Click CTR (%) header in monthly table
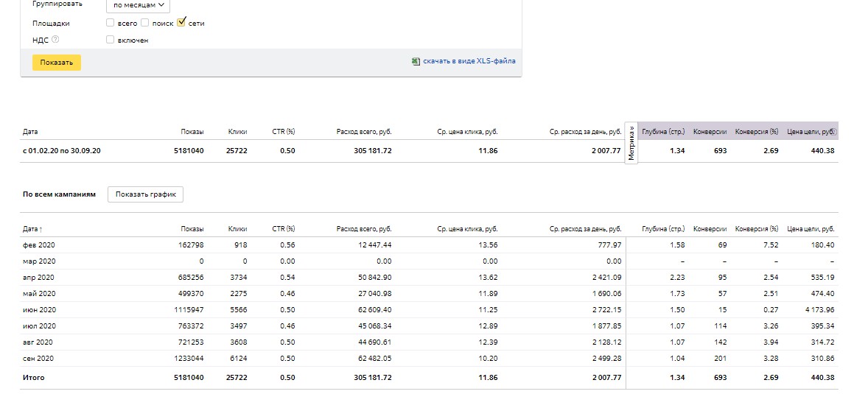The width and height of the screenshot is (868, 394). [283, 229]
